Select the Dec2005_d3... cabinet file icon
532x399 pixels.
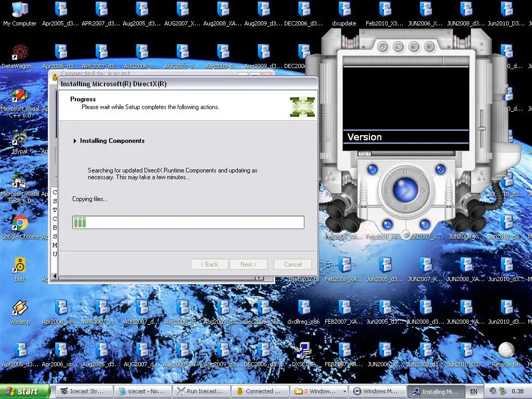(x=263, y=312)
